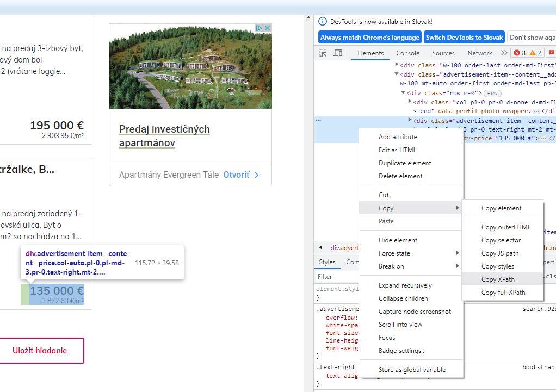Expand the highlighted advertisement-item--content div node

coord(410,121)
